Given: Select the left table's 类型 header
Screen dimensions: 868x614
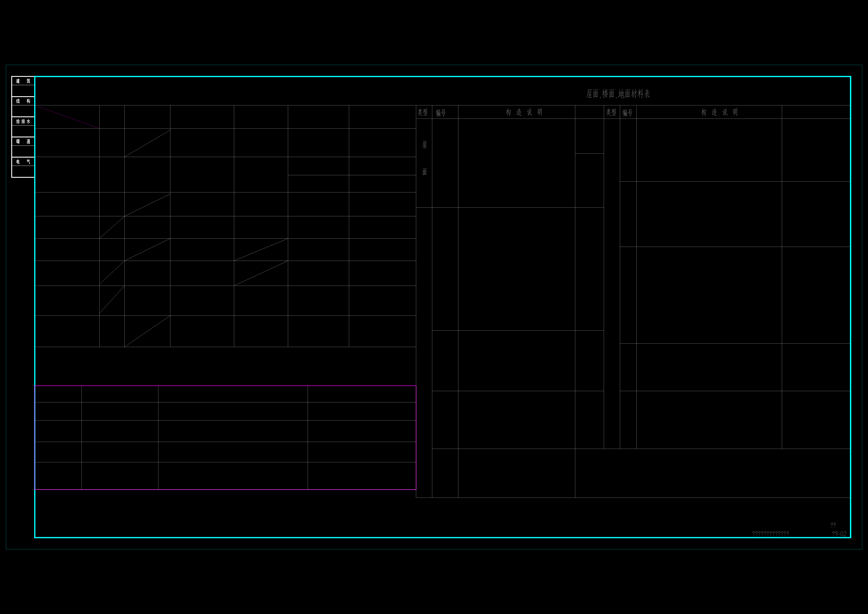Looking at the screenshot, I should [423, 112].
